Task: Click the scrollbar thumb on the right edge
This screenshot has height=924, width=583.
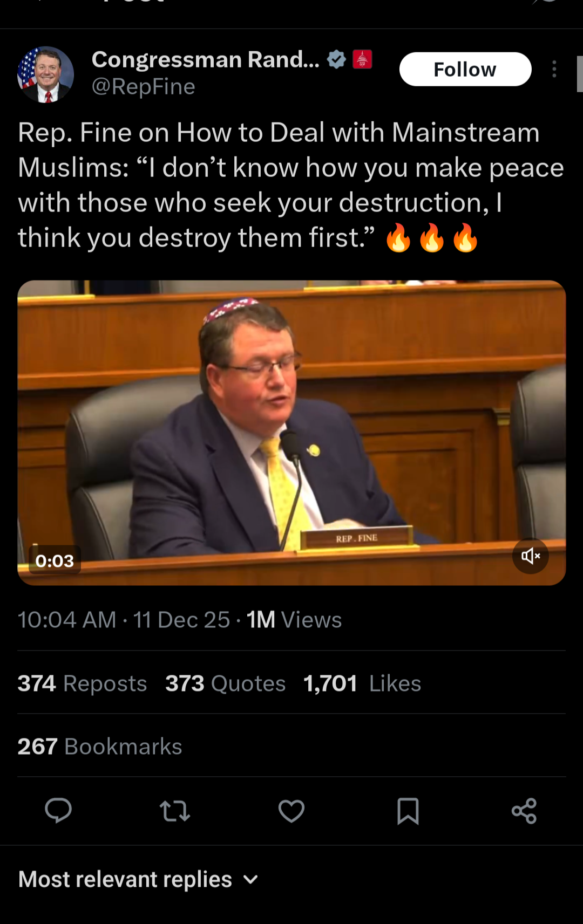Action: (x=580, y=74)
